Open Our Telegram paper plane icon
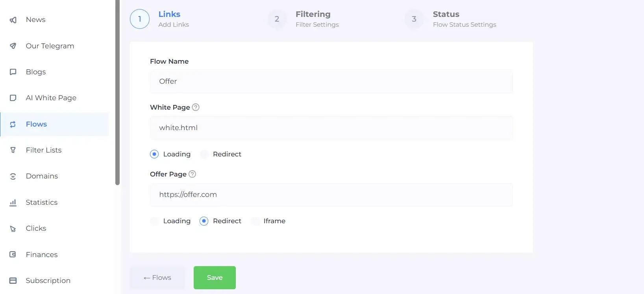The width and height of the screenshot is (644, 294). [13, 46]
